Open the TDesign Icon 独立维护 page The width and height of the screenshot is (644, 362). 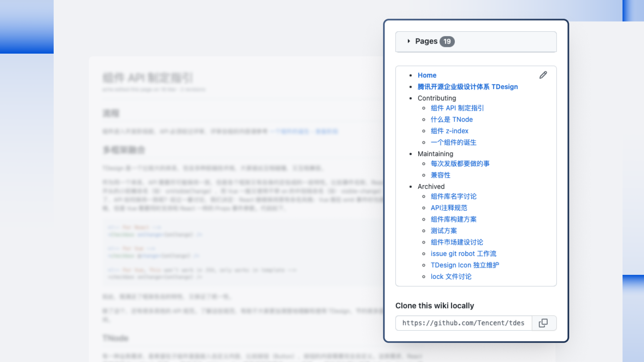465,265
